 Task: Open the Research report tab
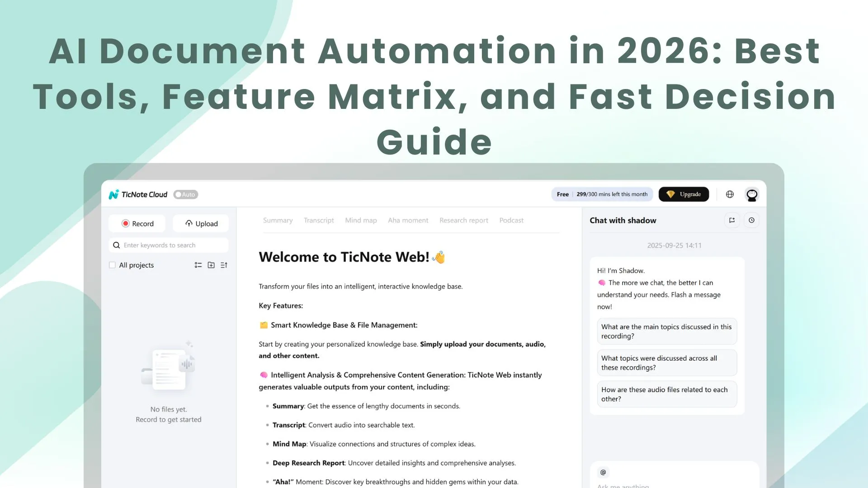[463, 220]
